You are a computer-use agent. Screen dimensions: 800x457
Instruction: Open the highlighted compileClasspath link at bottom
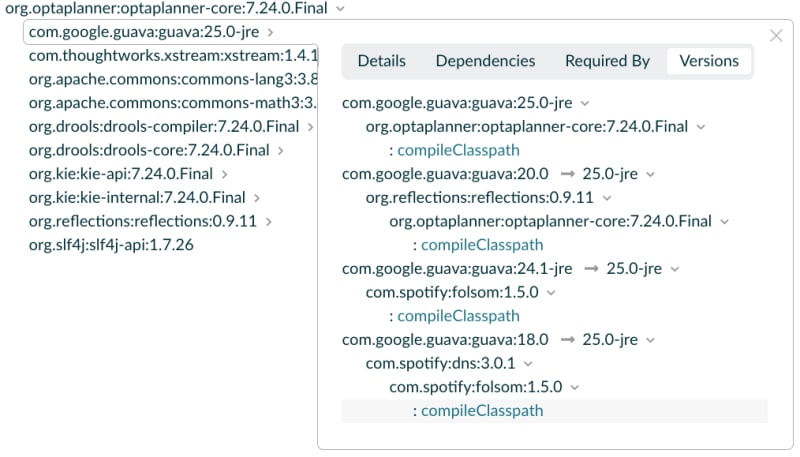(x=482, y=411)
